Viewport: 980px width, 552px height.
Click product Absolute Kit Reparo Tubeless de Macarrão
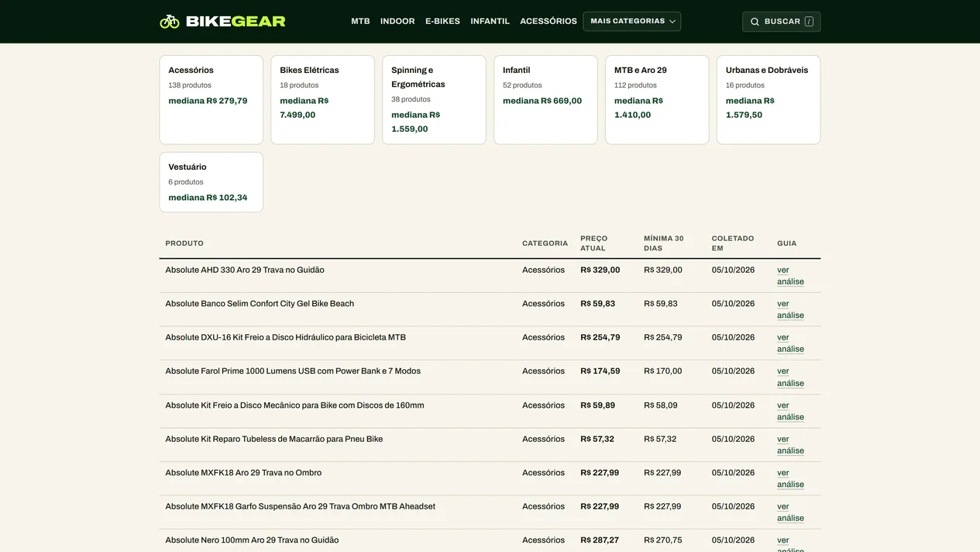273,439
